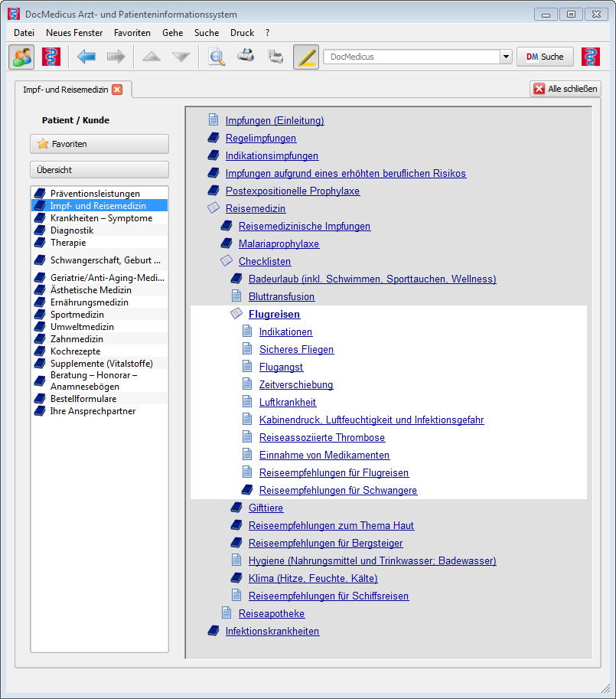
Task: Open the Datei menu
Action: coord(24,33)
